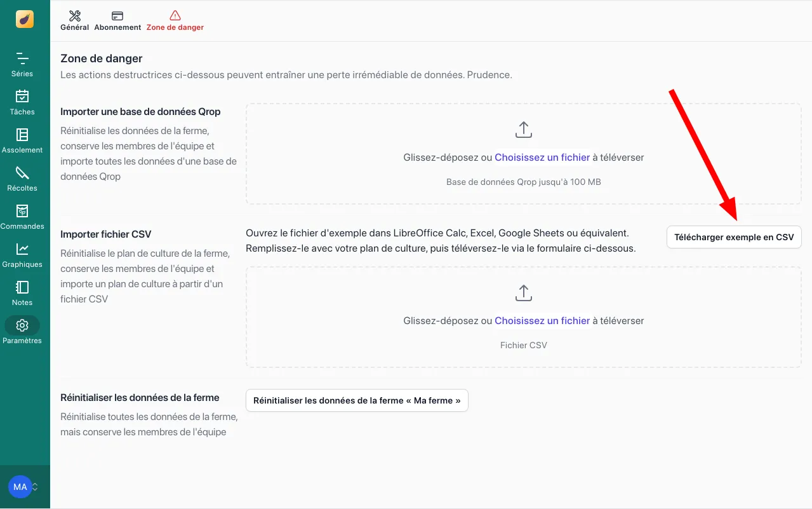
Task: Select the Paramètres gear icon
Action: [22, 325]
